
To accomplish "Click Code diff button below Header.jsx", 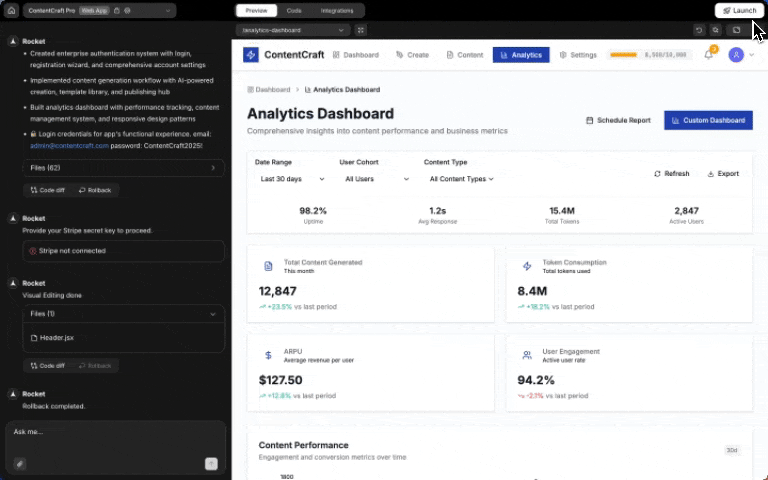I will [48, 365].
